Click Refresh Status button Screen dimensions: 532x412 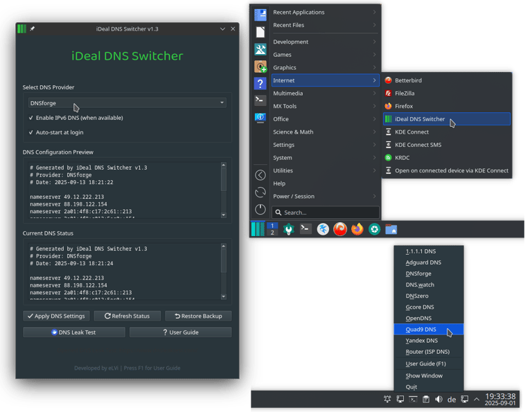pos(127,316)
